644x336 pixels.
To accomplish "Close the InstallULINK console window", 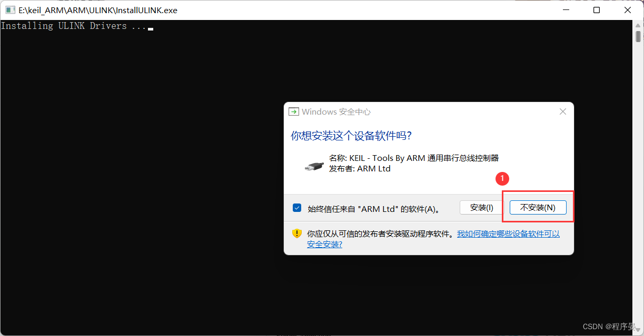I will coord(627,10).
